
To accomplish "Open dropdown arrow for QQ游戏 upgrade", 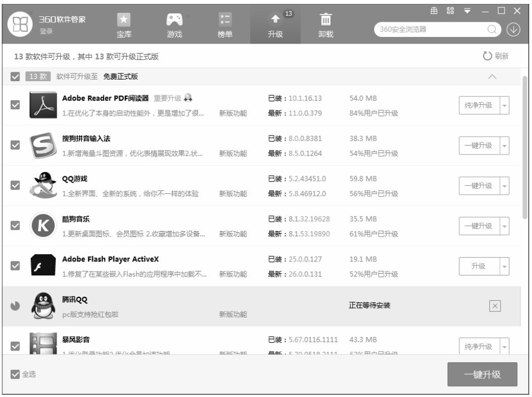I will 505,186.
